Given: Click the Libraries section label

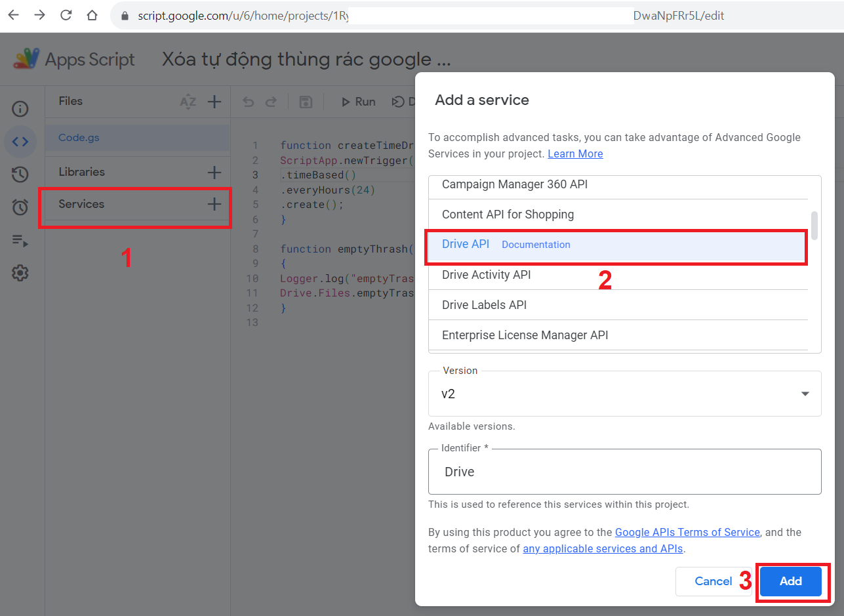Looking at the screenshot, I should (x=81, y=172).
